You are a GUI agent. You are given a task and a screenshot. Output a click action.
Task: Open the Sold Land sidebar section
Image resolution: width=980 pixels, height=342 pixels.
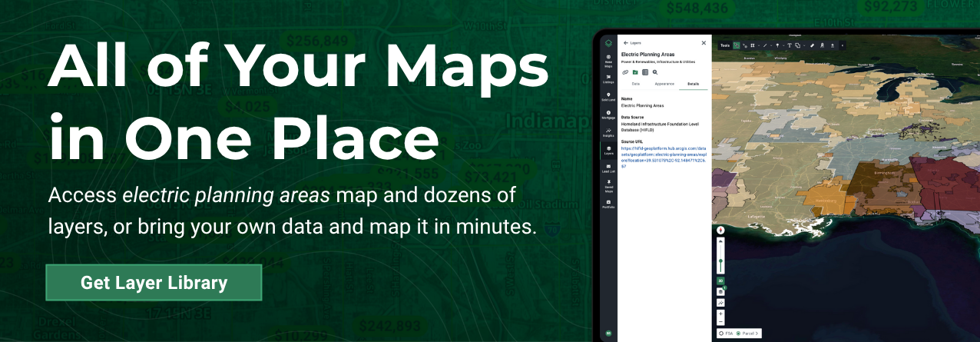(x=608, y=97)
